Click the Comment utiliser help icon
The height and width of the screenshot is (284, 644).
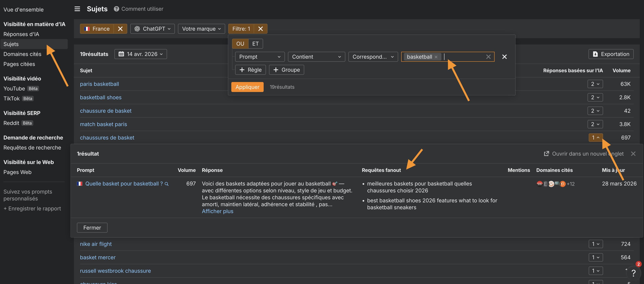(116, 9)
